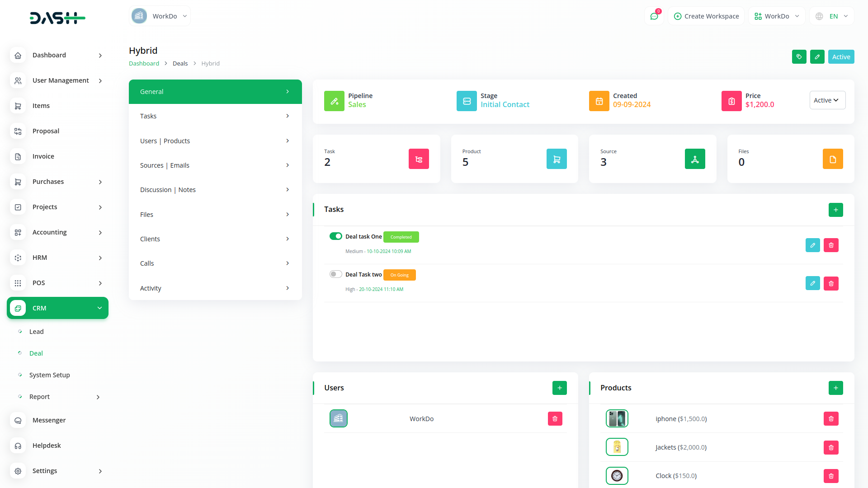Viewport: 868px width, 488px height.
Task: Toggle Deal task One completion switch
Action: 336,236
